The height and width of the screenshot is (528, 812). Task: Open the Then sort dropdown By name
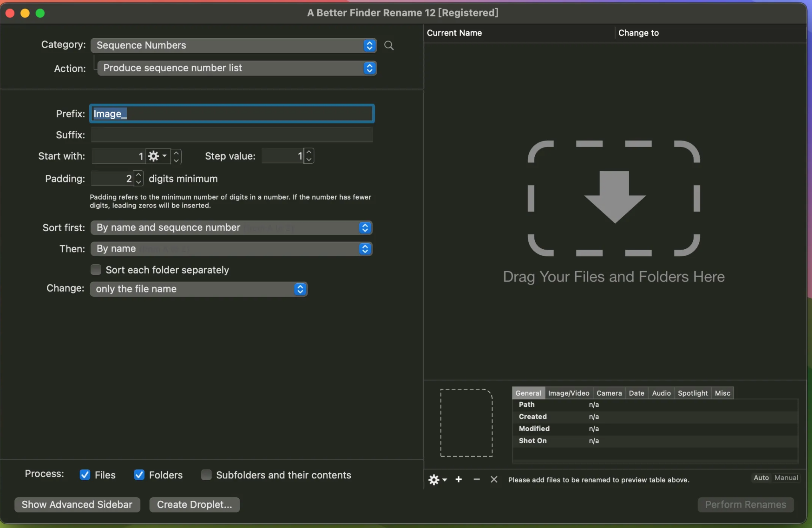(231, 249)
